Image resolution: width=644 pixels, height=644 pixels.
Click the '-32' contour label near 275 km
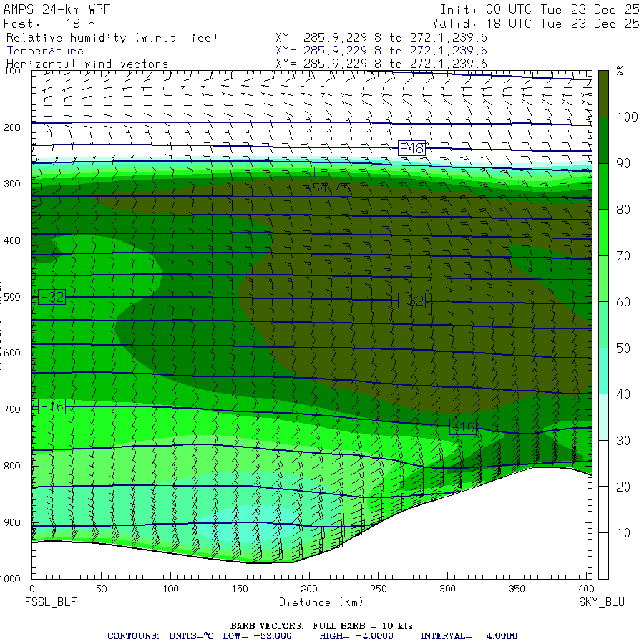(411, 301)
